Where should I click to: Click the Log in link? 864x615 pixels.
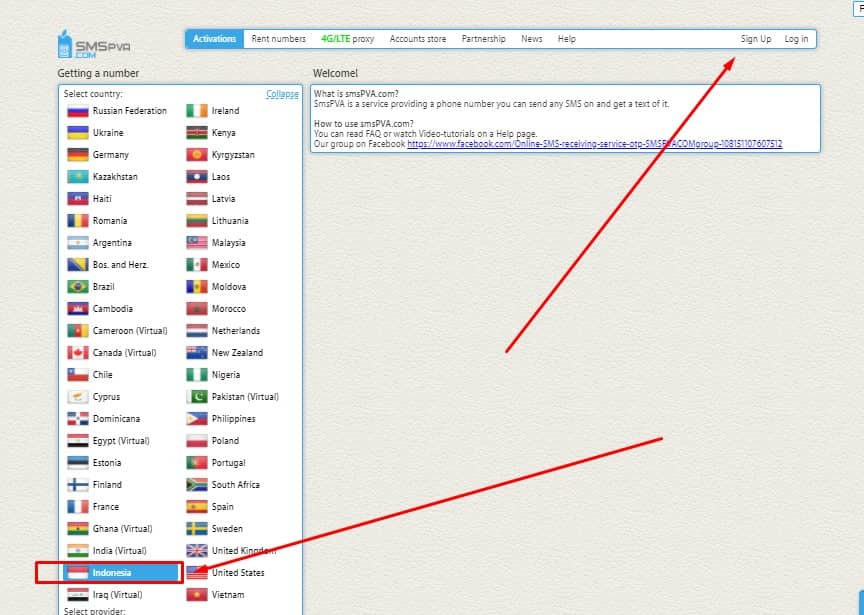(x=796, y=39)
